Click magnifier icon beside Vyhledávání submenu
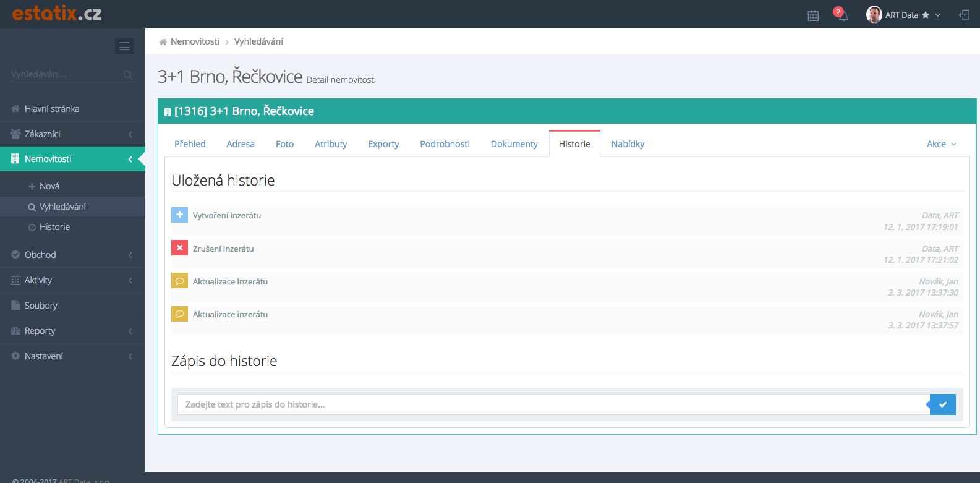The width and height of the screenshot is (980, 483). (32, 207)
